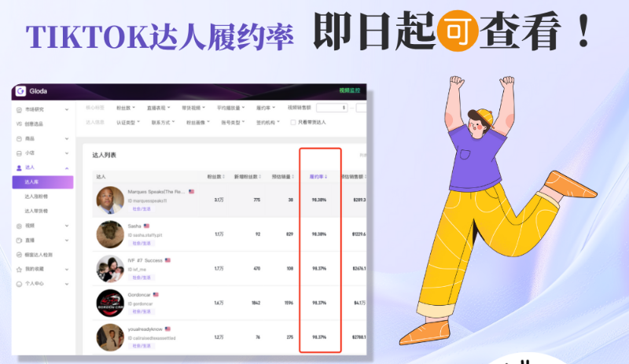Image resolution: width=629 pixels, height=364 pixels.
Task: Click Gordoncar profile photo
Action: point(110,303)
